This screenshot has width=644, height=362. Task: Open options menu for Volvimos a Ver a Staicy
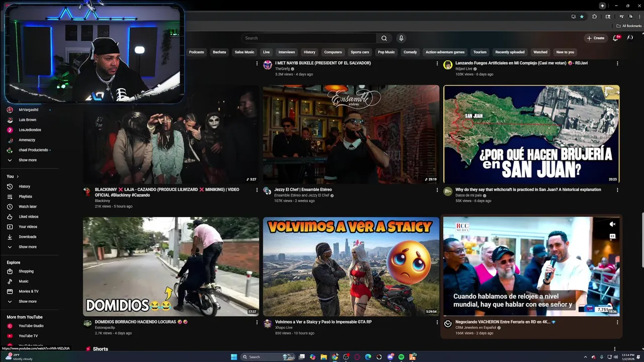pos(437,322)
